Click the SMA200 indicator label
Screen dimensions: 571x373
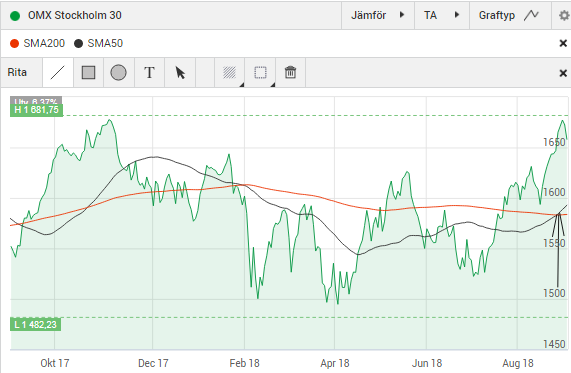click(x=44, y=43)
